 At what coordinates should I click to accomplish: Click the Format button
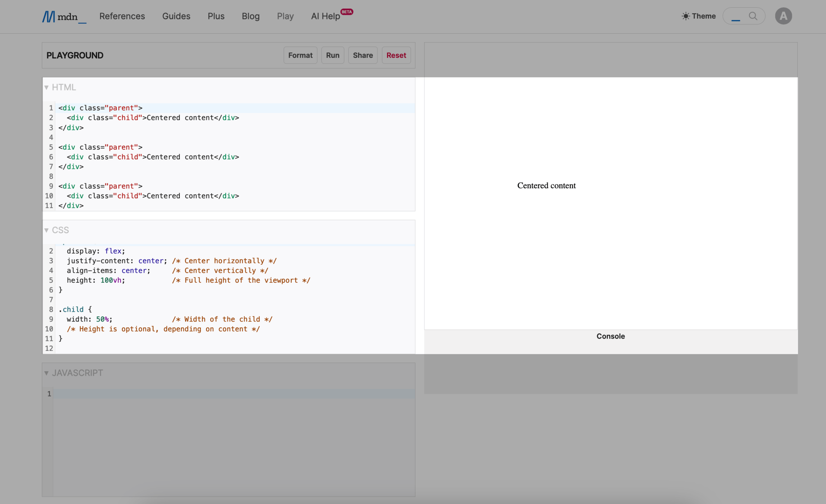click(300, 55)
